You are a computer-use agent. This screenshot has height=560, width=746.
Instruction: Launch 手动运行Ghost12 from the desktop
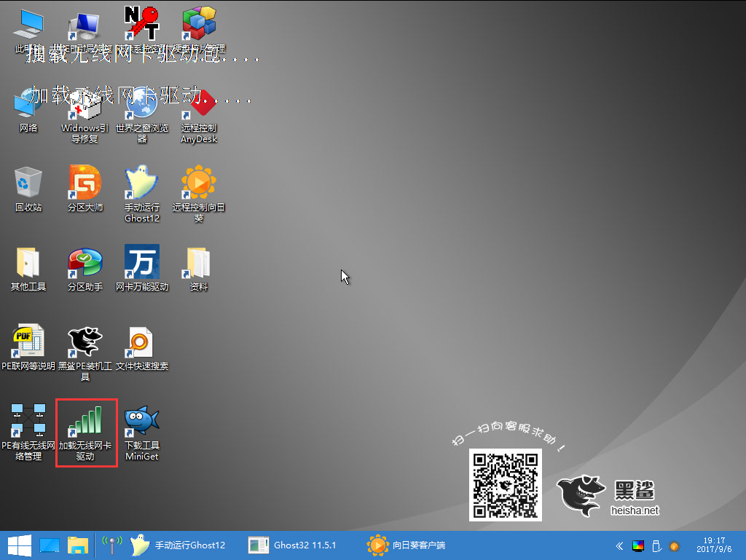point(141,184)
